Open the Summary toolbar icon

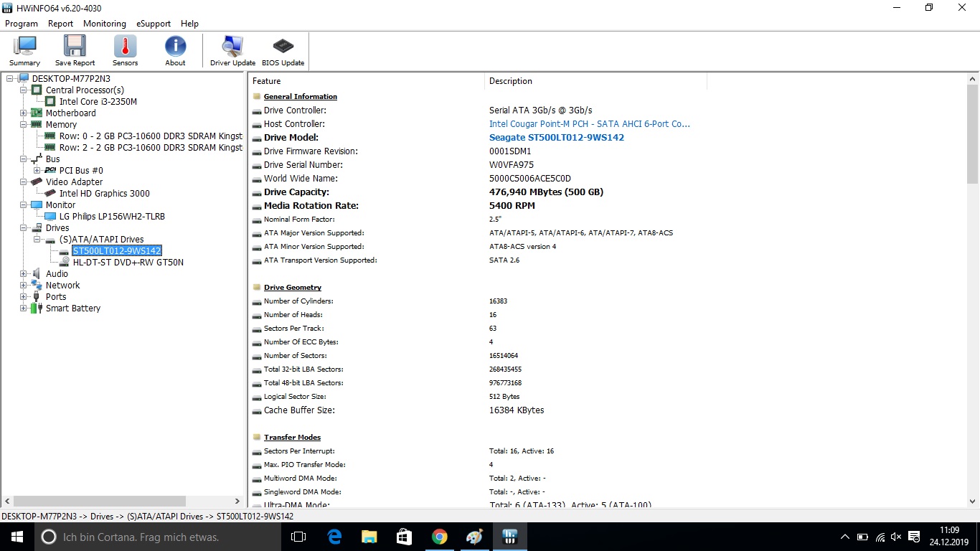(x=24, y=51)
